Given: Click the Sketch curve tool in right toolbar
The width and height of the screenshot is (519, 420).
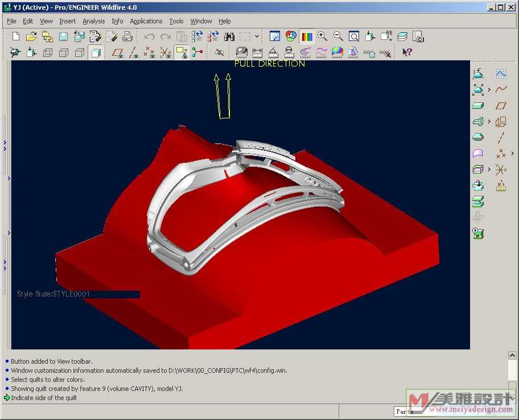Looking at the screenshot, I should (501, 89).
